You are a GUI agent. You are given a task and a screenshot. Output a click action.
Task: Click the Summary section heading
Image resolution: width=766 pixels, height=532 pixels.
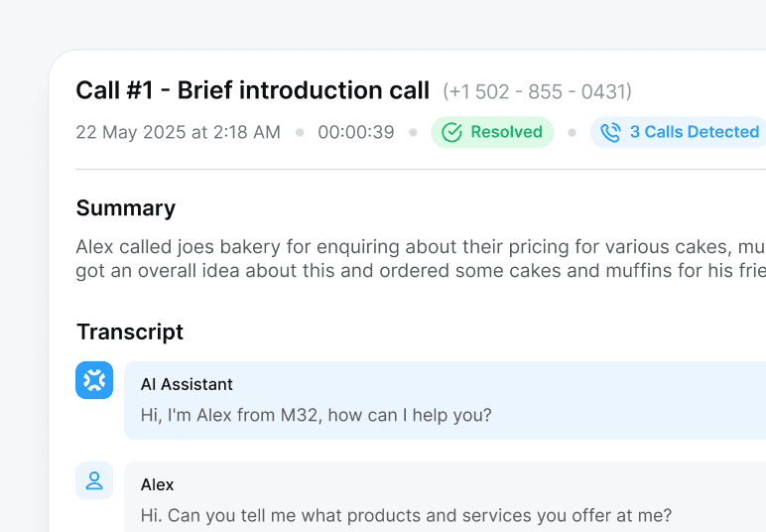click(126, 208)
